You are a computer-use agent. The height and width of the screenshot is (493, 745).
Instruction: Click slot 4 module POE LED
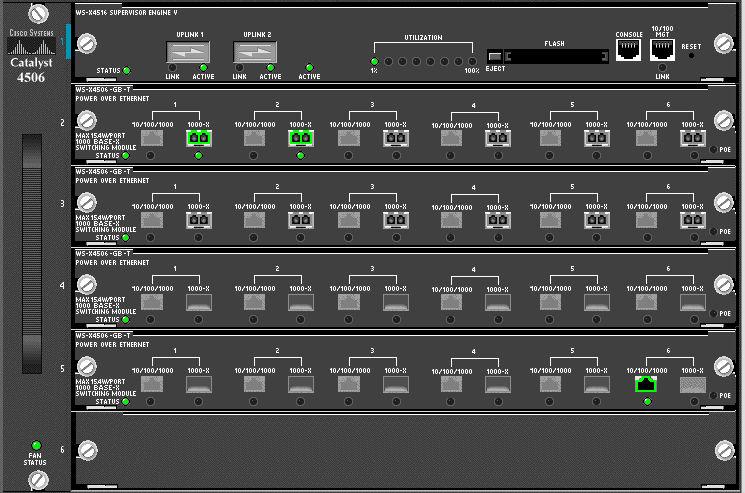point(713,313)
